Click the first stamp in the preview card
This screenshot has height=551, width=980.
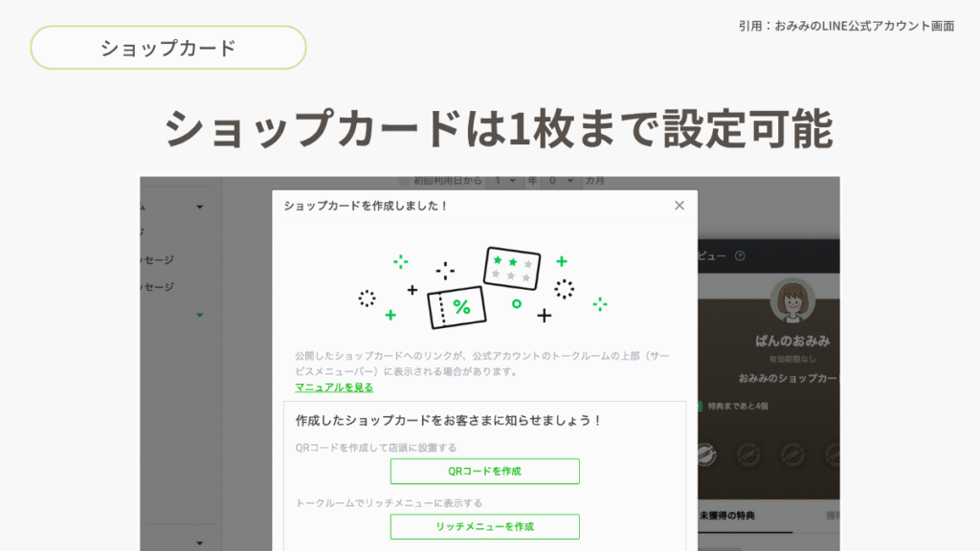(706, 453)
